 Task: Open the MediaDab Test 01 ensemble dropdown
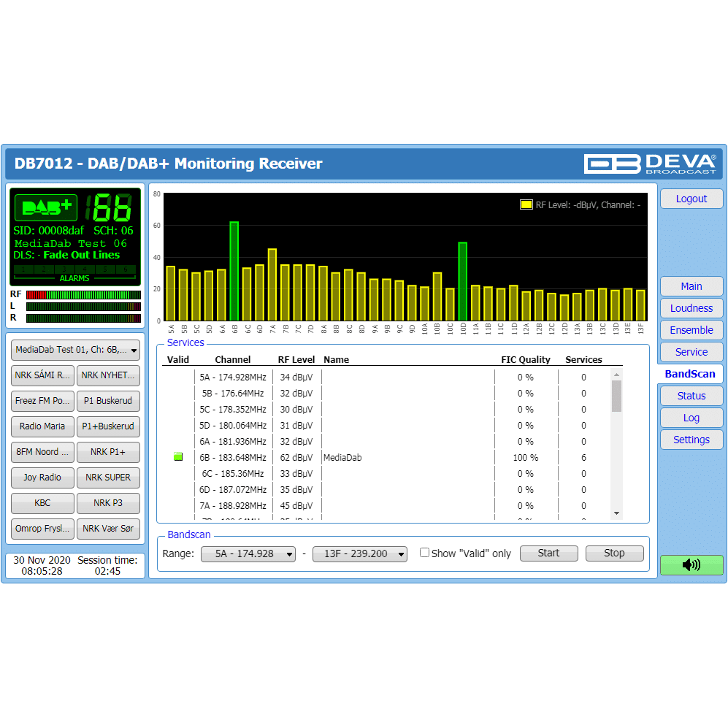[x=76, y=350]
